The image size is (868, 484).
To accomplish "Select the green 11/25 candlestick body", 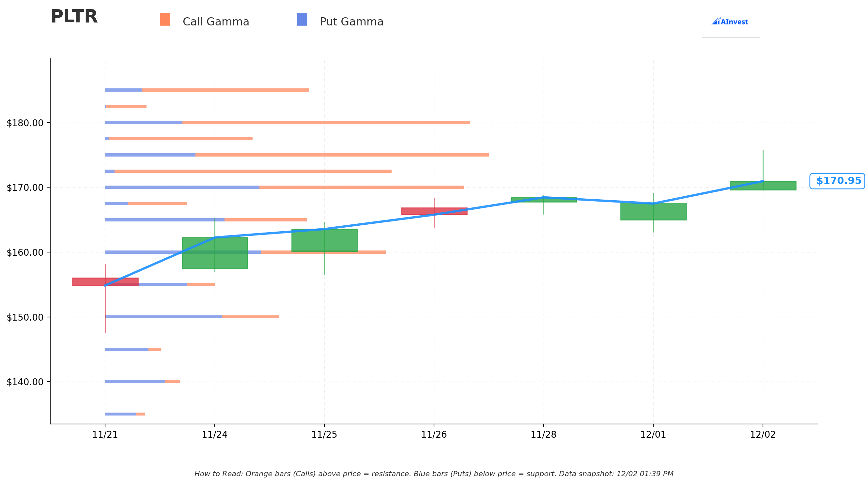I will (324, 240).
